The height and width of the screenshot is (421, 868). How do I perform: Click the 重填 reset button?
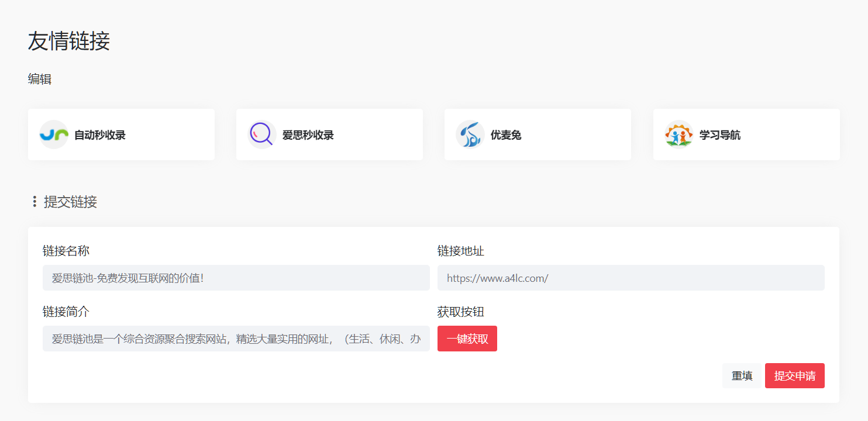click(742, 375)
